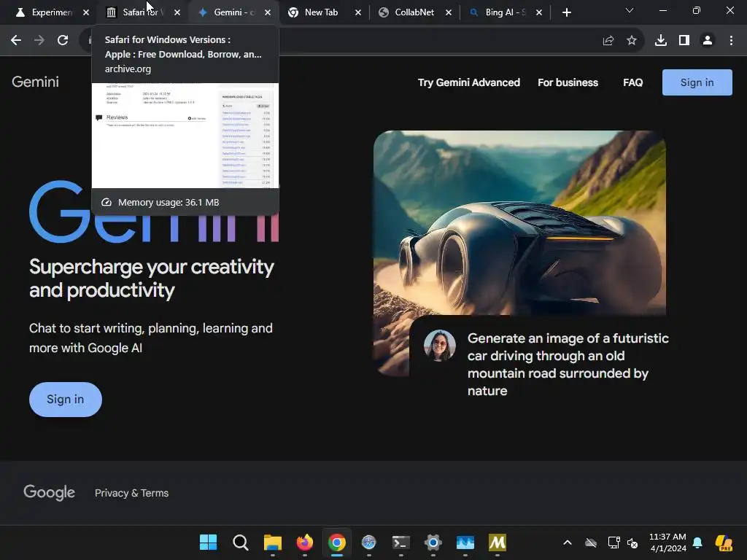Click the forward navigation arrow
The width and height of the screenshot is (747, 560).
coord(39,41)
